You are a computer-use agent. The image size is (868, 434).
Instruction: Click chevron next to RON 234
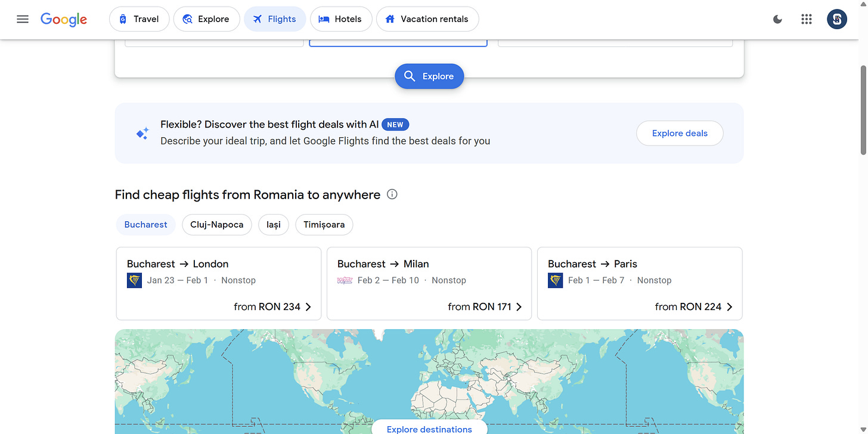pyautogui.click(x=308, y=307)
